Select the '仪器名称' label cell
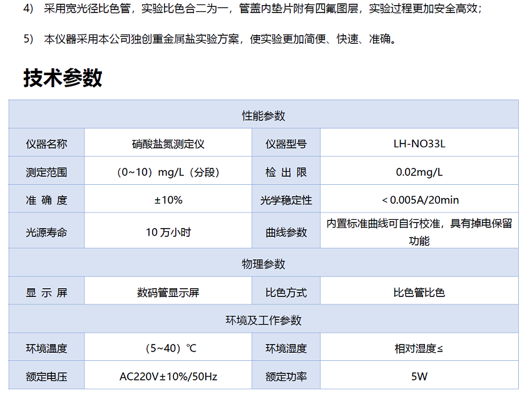 46,142
